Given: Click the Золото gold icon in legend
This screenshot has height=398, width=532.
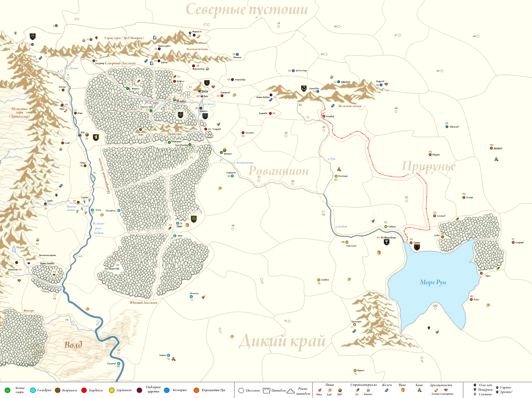Looking at the screenshot, I should (x=436, y=390).
